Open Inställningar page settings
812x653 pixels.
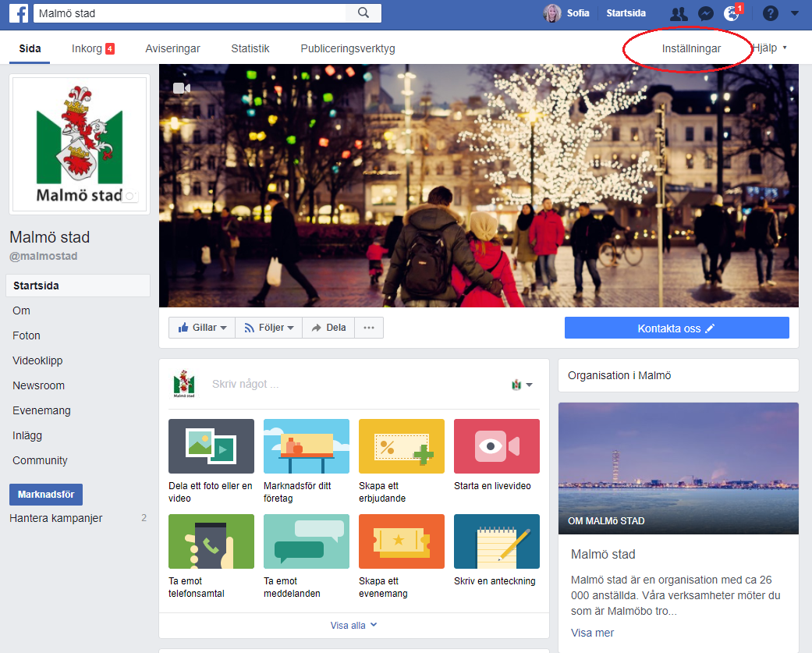pos(691,48)
